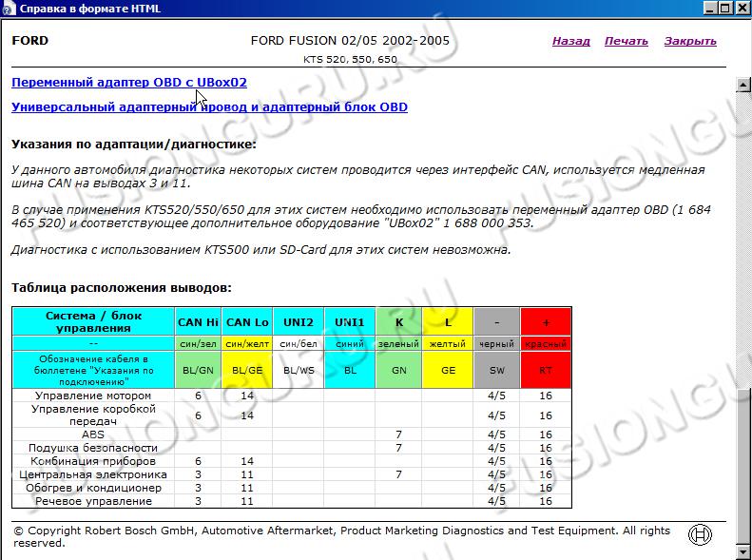Click the red plus column header

546,322
